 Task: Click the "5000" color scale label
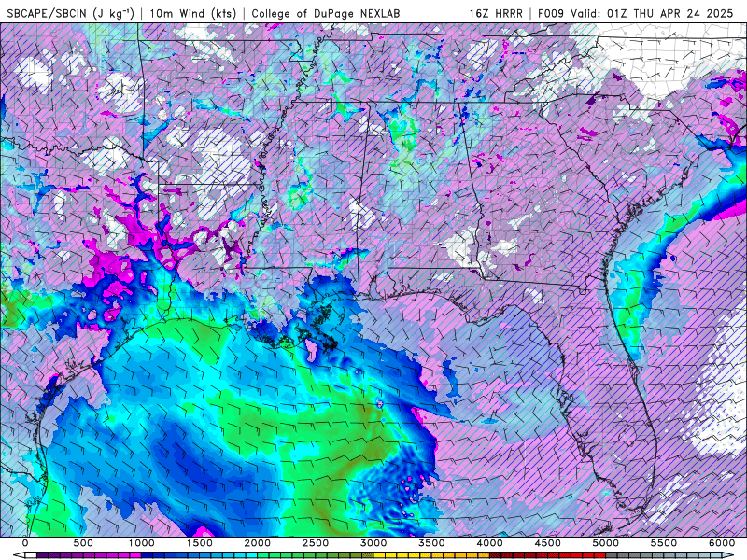(x=606, y=543)
